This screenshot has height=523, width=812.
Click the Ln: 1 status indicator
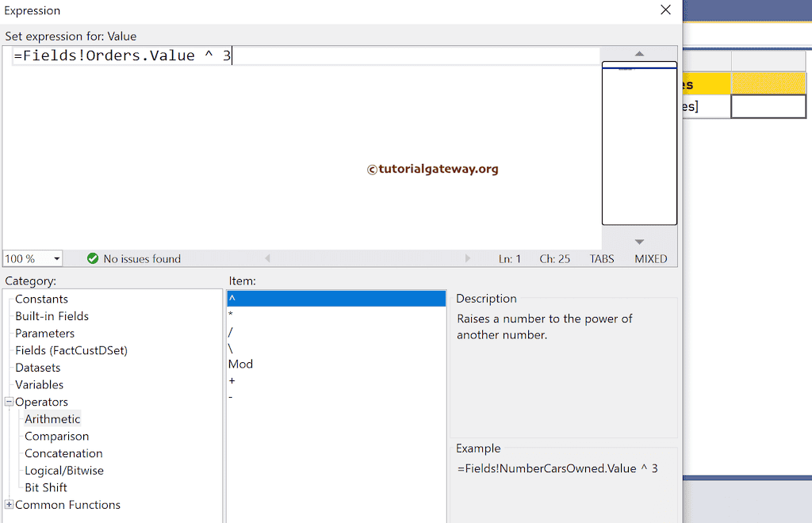tap(510, 258)
